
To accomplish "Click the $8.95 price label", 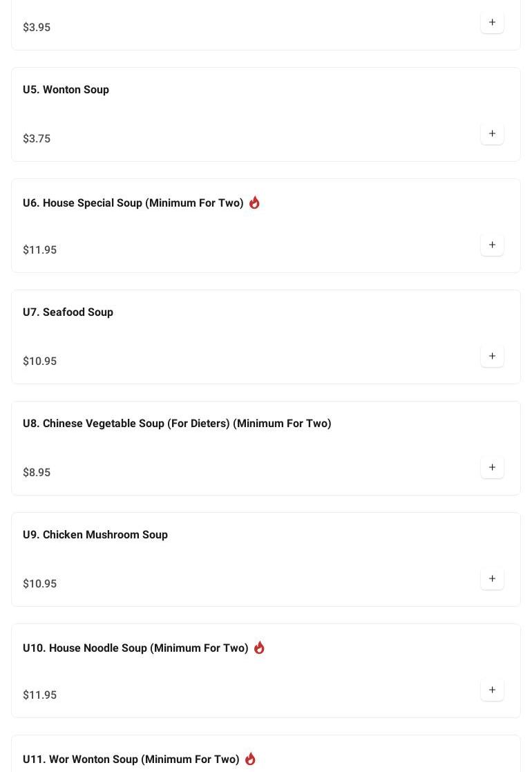I will [x=37, y=473].
